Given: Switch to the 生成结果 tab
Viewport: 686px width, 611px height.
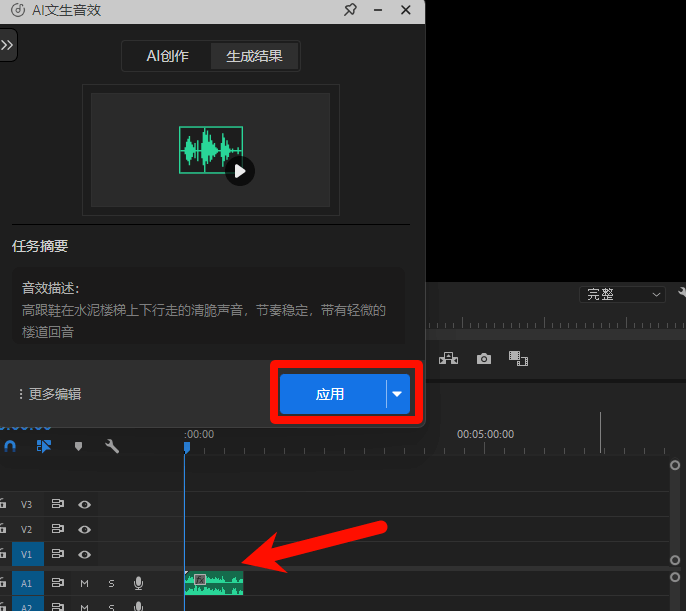Looking at the screenshot, I should (254, 56).
